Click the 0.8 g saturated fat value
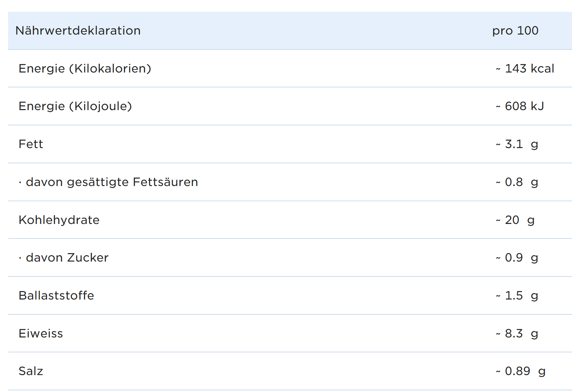The width and height of the screenshot is (572, 392). click(x=517, y=182)
